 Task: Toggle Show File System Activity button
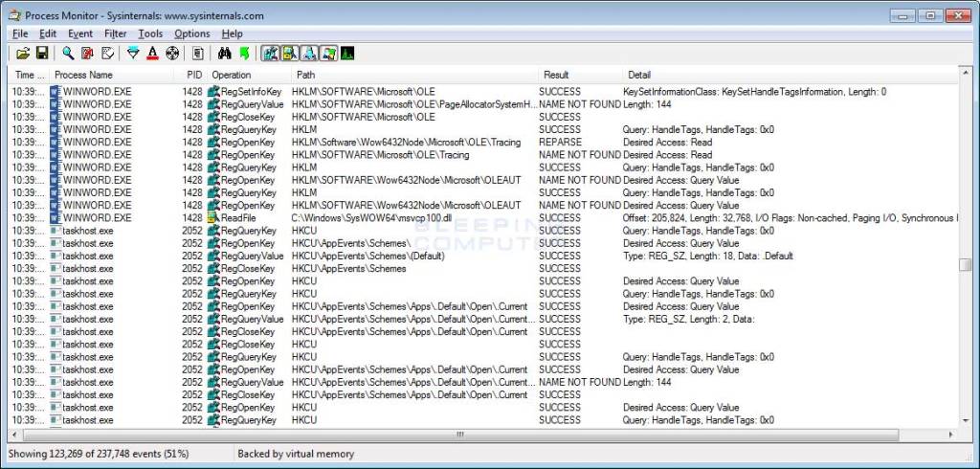[x=290, y=53]
